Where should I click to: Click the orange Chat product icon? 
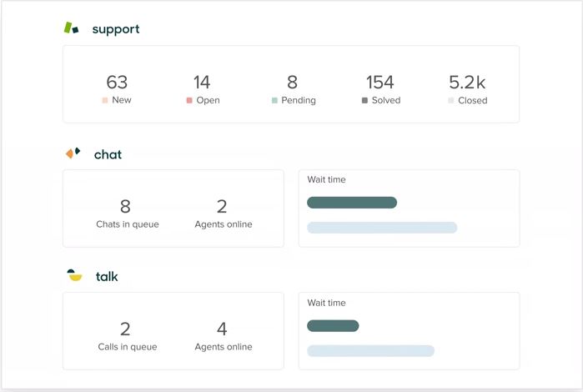[x=73, y=153]
